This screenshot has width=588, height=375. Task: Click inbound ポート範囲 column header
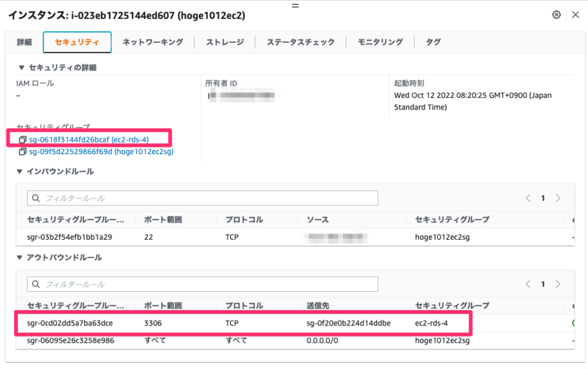coord(163,220)
